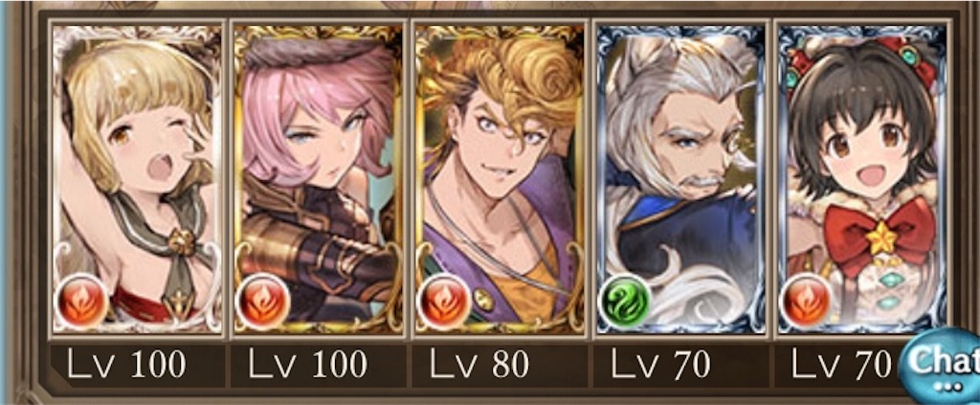Click the fire element icon on red-bow girl

(806, 302)
